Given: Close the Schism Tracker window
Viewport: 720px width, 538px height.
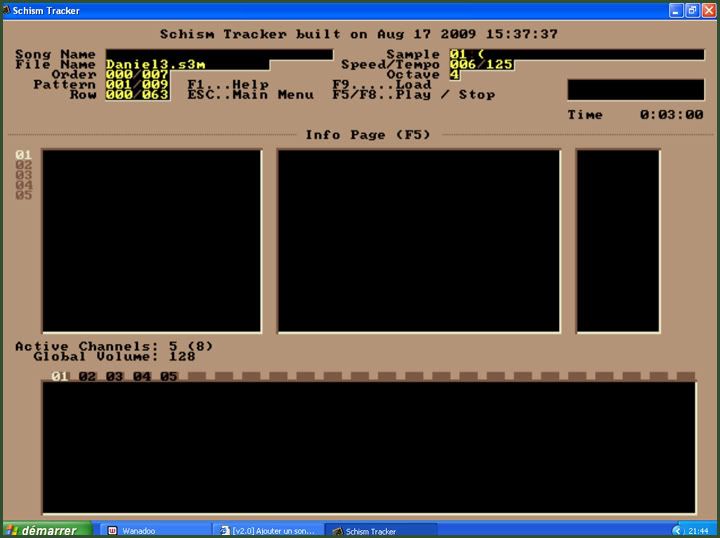Looking at the screenshot, I should pos(709,10).
